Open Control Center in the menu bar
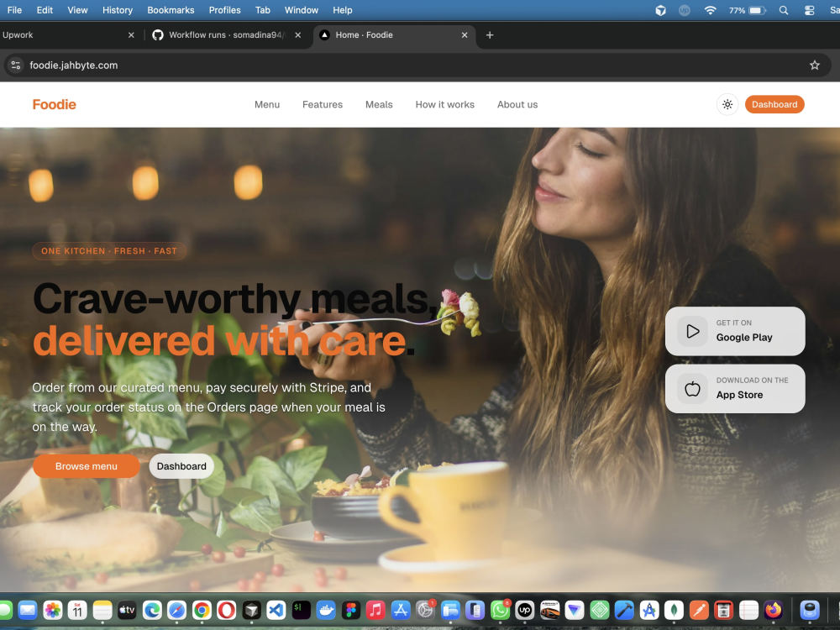Image resolution: width=840 pixels, height=630 pixels. (810, 10)
